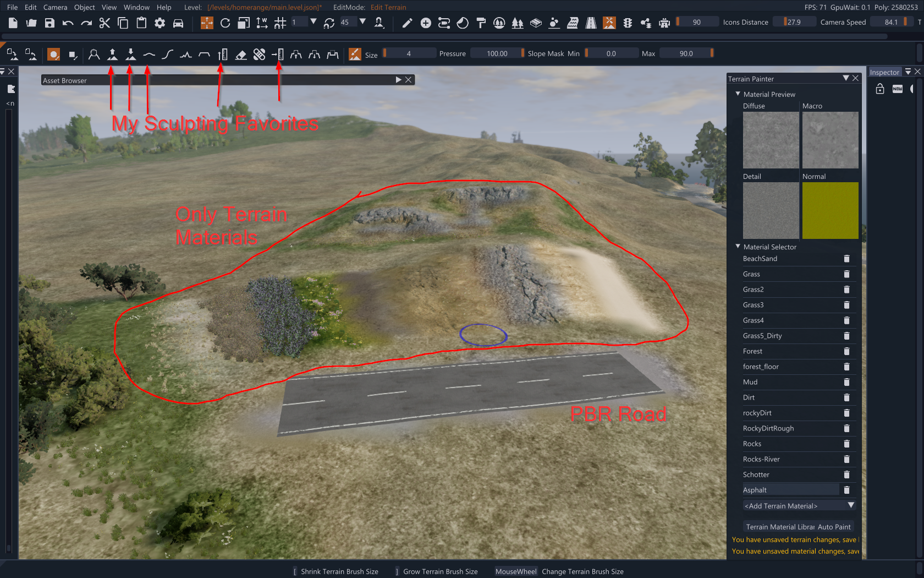
Task: Collapse the Material Selector section
Action: [x=738, y=247]
